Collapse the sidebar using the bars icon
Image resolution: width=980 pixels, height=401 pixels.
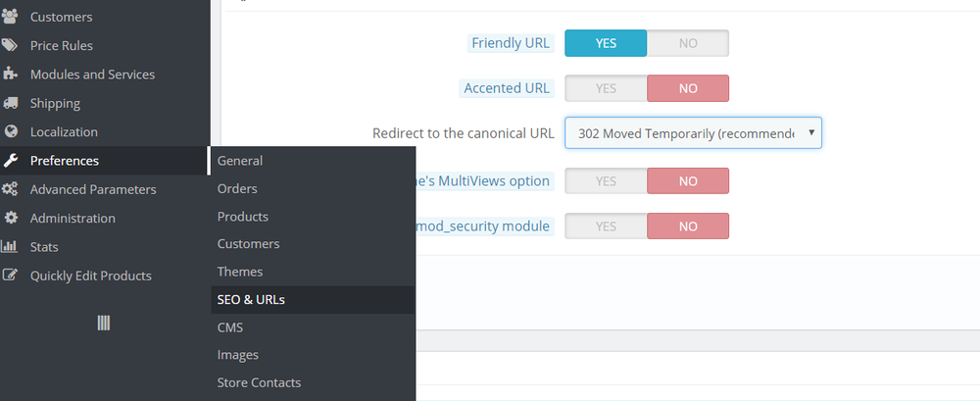[x=104, y=323]
